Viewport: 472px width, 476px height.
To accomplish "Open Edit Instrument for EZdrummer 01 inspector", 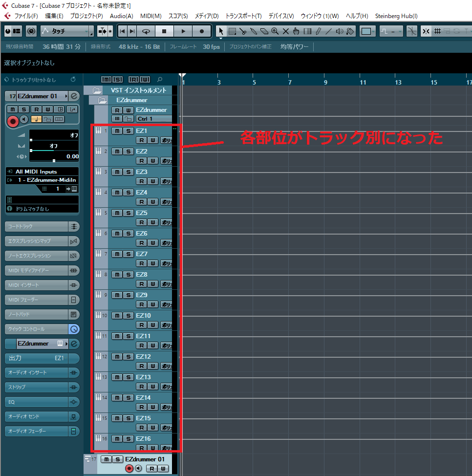I will click(x=74, y=96).
